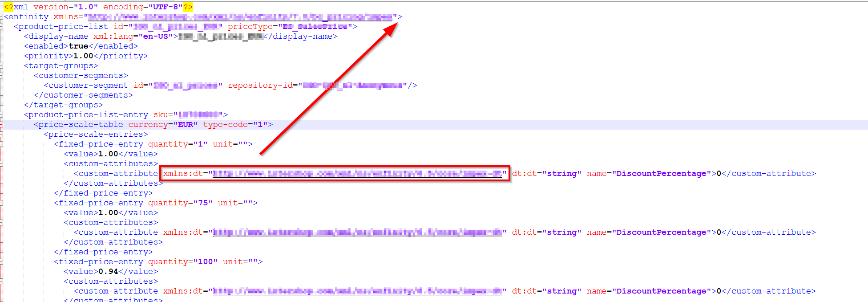Image resolution: width=868 pixels, height=302 pixels.
Task: Click the opening <customer-segments> tag
Action: coord(81,76)
